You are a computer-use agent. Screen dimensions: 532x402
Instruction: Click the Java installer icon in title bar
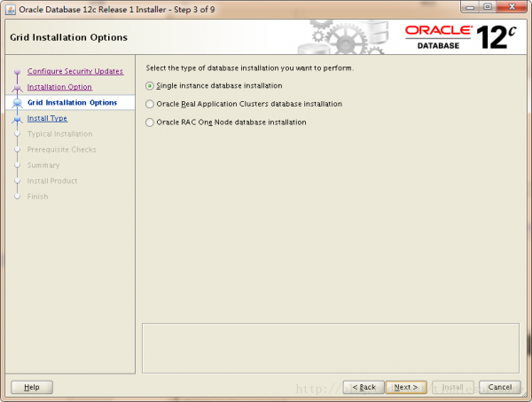tap(10, 10)
